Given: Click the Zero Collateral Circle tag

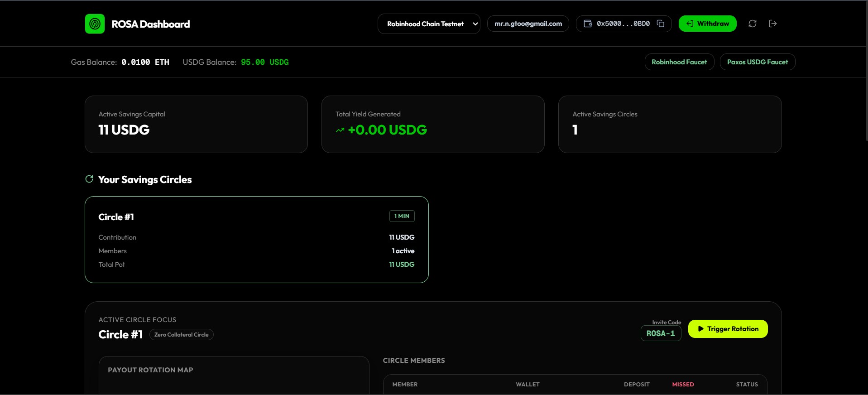Looking at the screenshot, I should pos(181,335).
